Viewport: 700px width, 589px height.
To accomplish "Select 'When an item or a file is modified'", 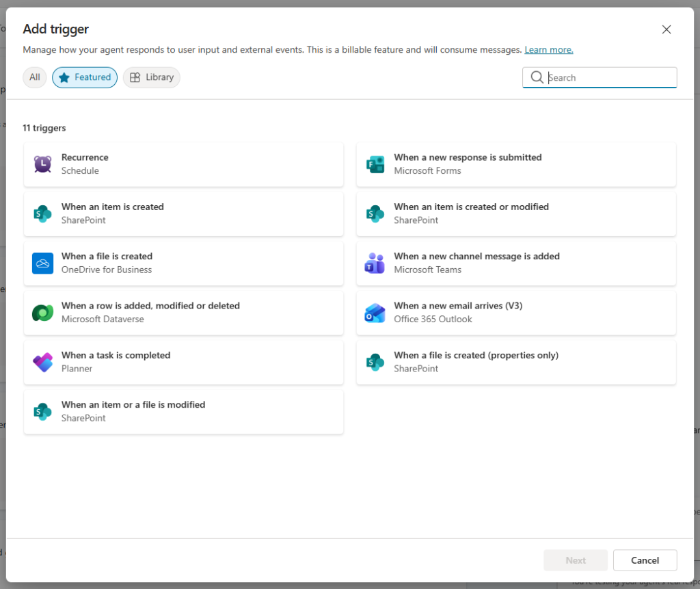I will click(183, 411).
